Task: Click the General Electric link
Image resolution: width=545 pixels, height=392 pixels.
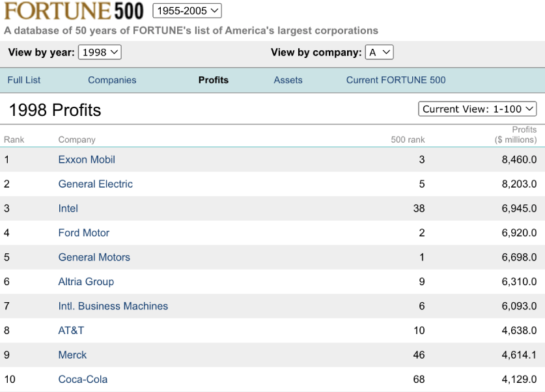Action: coord(96,184)
